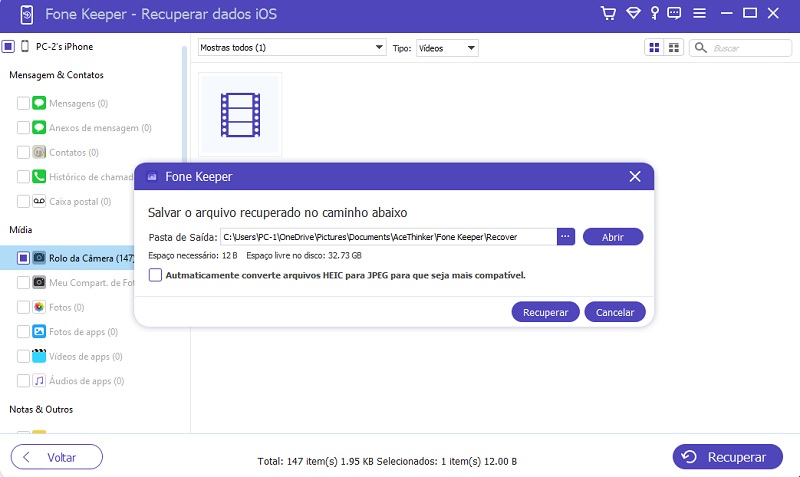Browse output folder with the ellipsis button
Image resolution: width=800 pixels, height=477 pixels.
tap(565, 237)
